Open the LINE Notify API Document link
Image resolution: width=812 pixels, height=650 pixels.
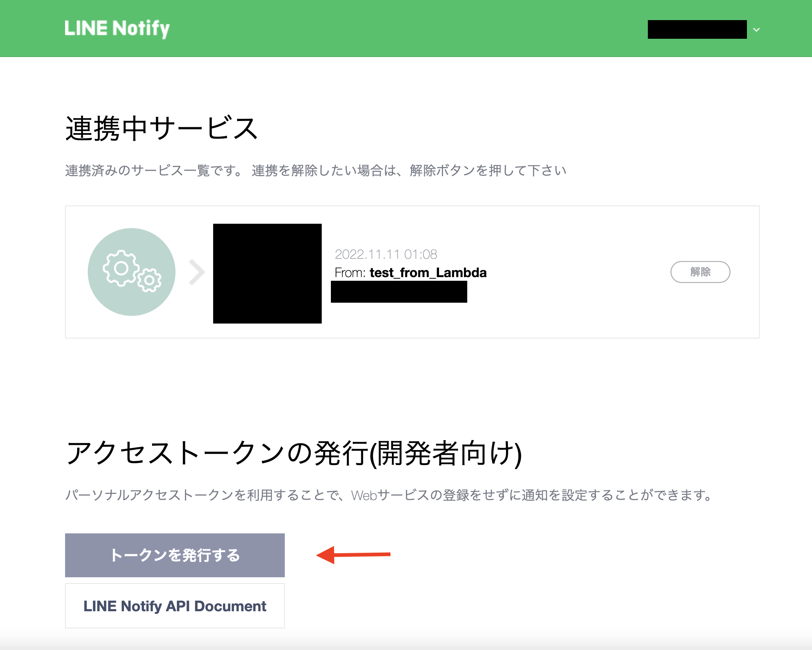click(175, 605)
